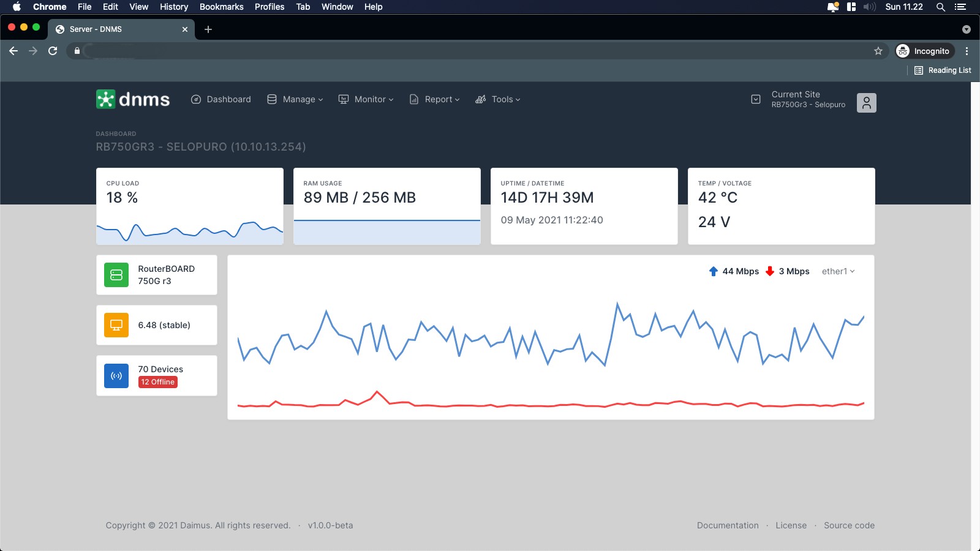Expand the Tools menu
Image resolution: width=980 pixels, height=551 pixels.
click(x=502, y=99)
